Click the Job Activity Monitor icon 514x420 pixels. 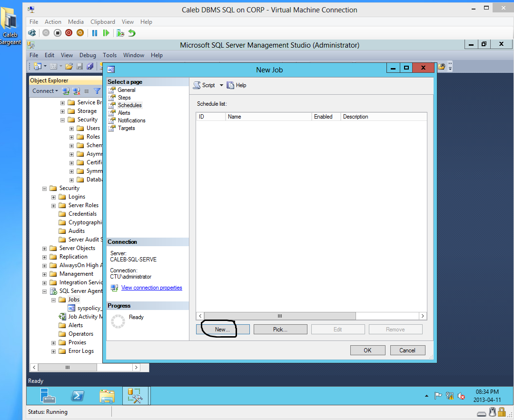[62, 317]
